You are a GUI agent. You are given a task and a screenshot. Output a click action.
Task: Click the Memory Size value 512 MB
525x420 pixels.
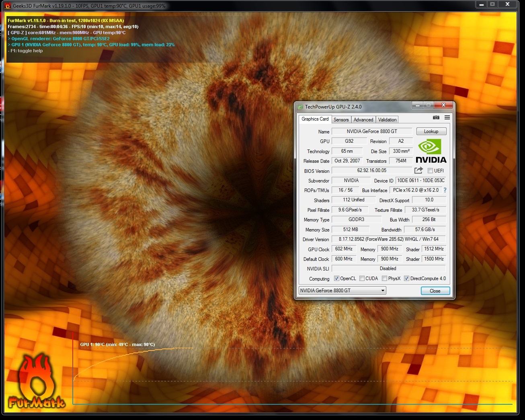point(351,229)
